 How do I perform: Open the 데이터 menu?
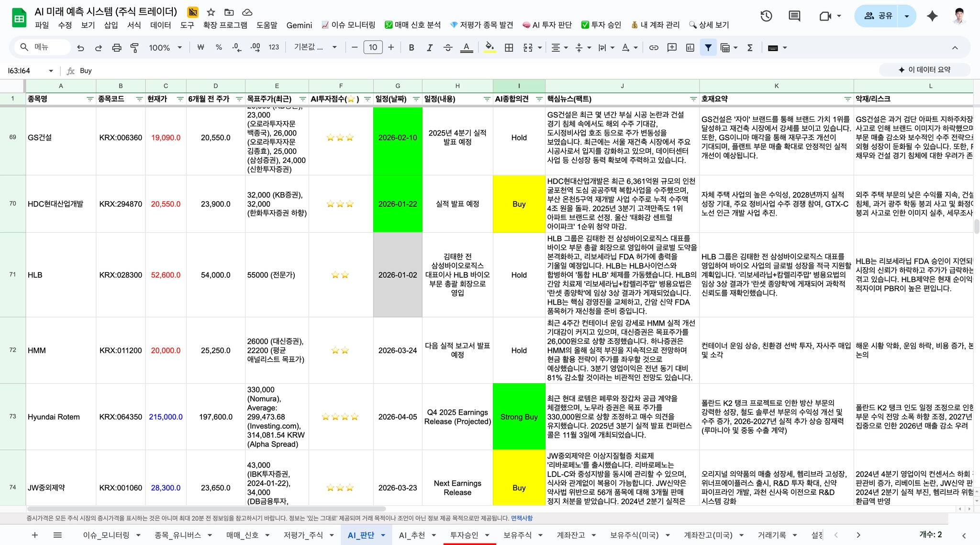(x=160, y=25)
